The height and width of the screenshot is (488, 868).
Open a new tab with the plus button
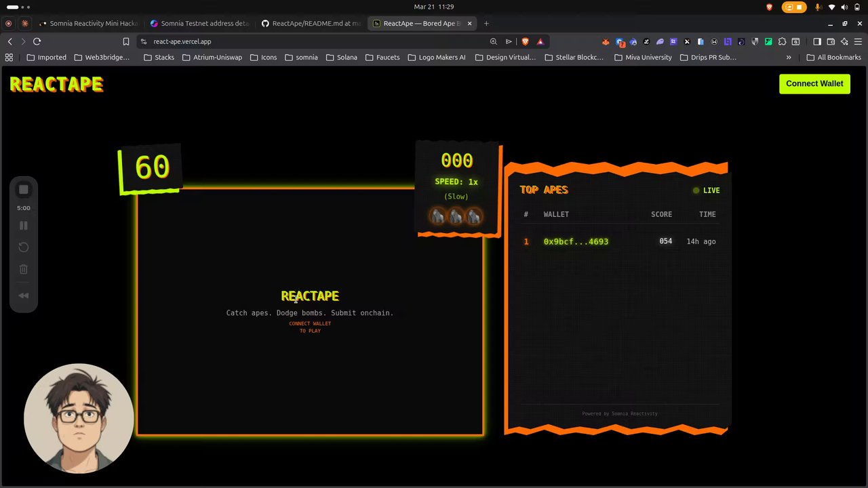pos(486,23)
